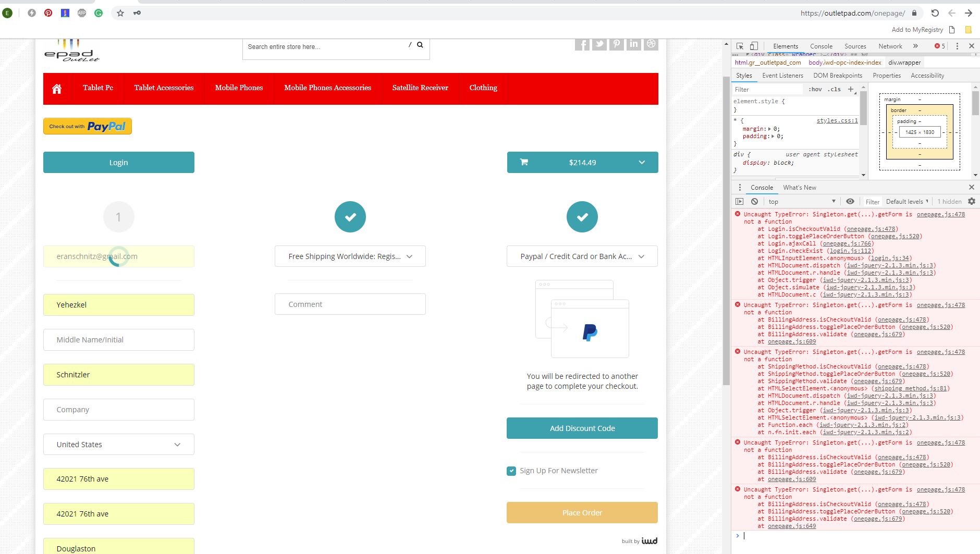Select the inspect element tool in DevTools
Viewport: 980px width, 554px height.
coord(740,46)
